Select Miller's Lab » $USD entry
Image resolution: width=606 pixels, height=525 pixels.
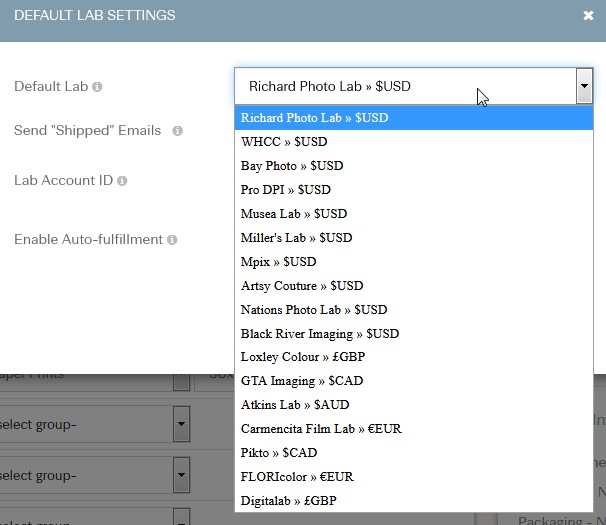(x=414, y=238)
